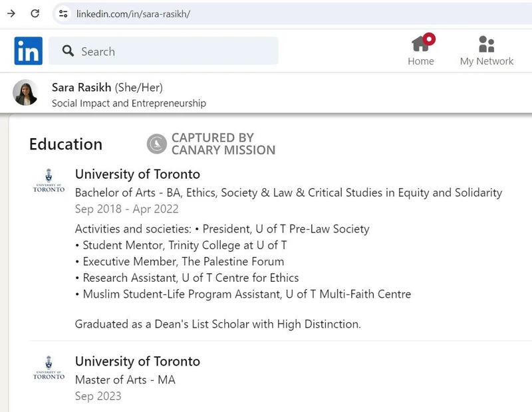Click 'President, U of T Pre-Law Society'

pos(286,229)
